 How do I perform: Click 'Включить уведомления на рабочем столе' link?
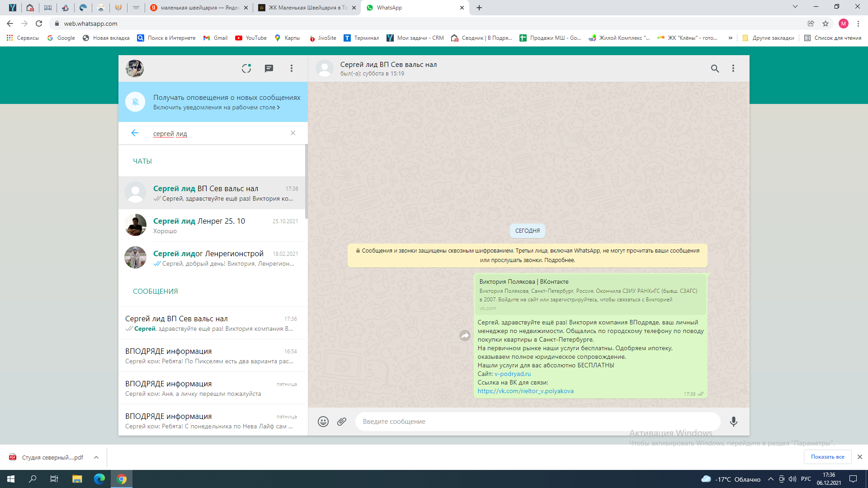pos(216,108)
